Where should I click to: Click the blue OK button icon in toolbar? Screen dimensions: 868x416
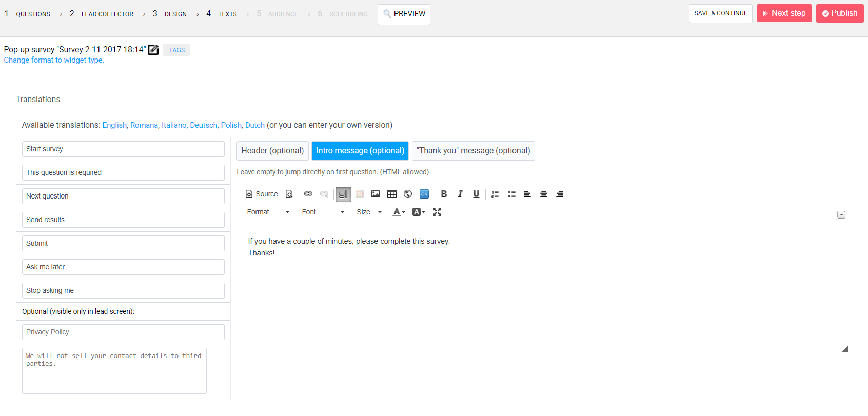point(424,194)
